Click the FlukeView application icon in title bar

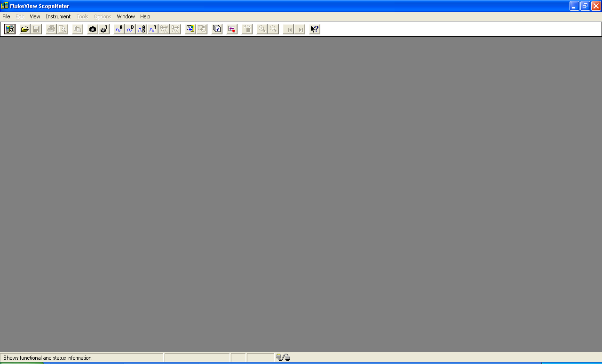[5, 6]
